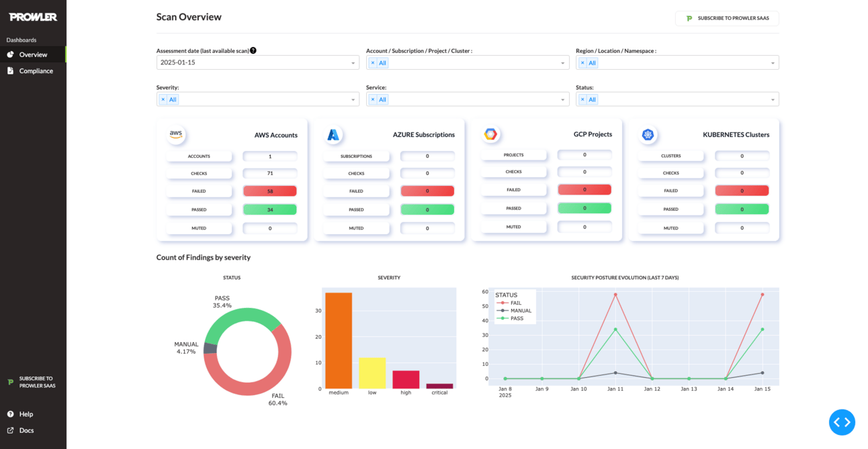Remove All tag in Account filter

(x=373, y=62)
